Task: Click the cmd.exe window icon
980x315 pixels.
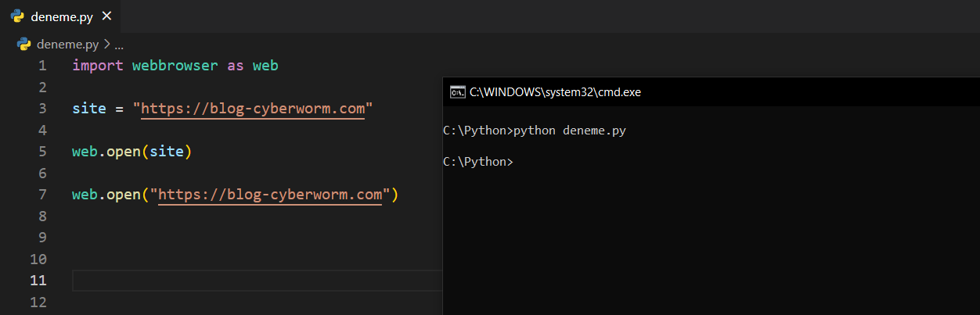Action: coord(457,92)
